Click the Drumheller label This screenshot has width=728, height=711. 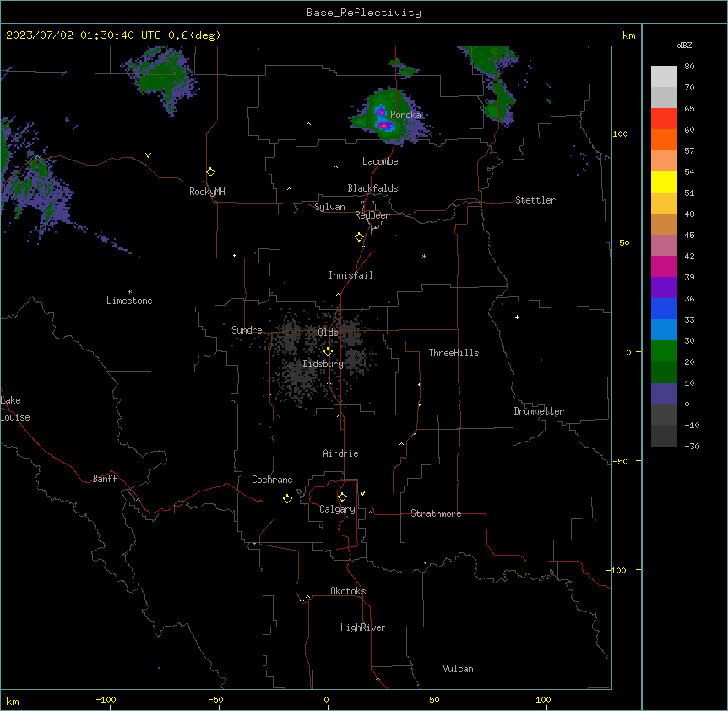pyautogui.click(x=539, y=411)
